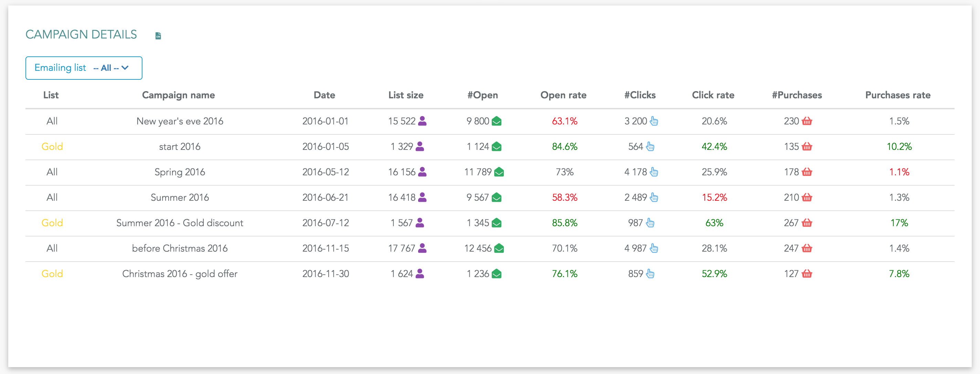Click the person icon next to 15 522

422,121
